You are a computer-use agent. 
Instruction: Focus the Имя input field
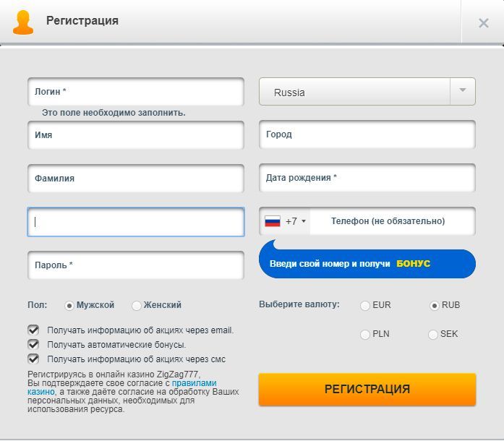[136, 134]
